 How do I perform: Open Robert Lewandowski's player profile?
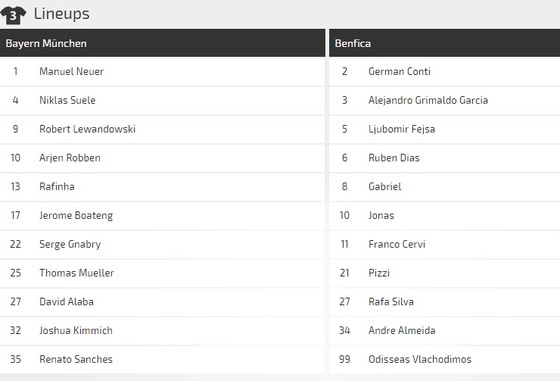[x=87, y=129]
